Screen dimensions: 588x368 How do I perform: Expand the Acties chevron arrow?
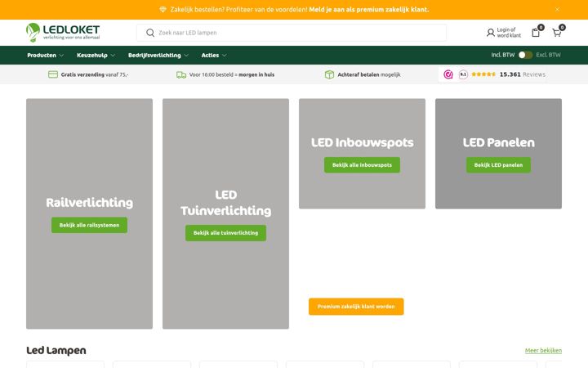(x=225, y=56)
